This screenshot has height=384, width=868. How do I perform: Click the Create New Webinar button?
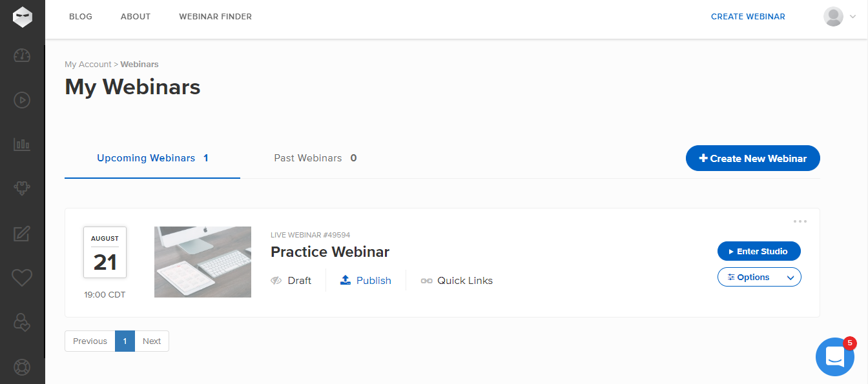tap(753, 158)
